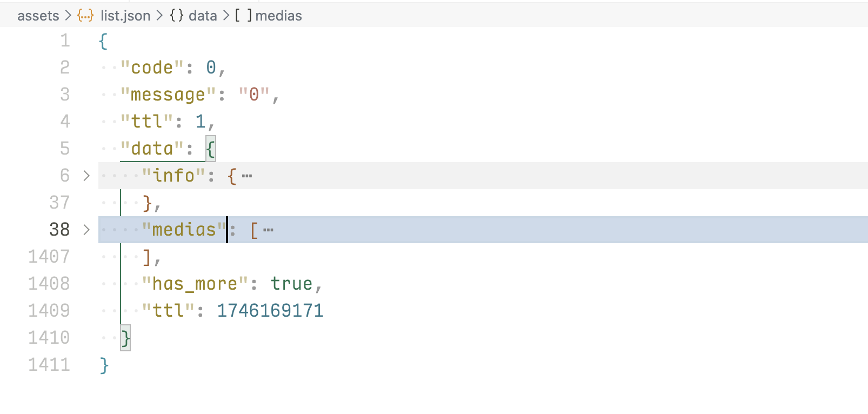Unfold the ellipsis after "medias": [

[x=268, y=230]
